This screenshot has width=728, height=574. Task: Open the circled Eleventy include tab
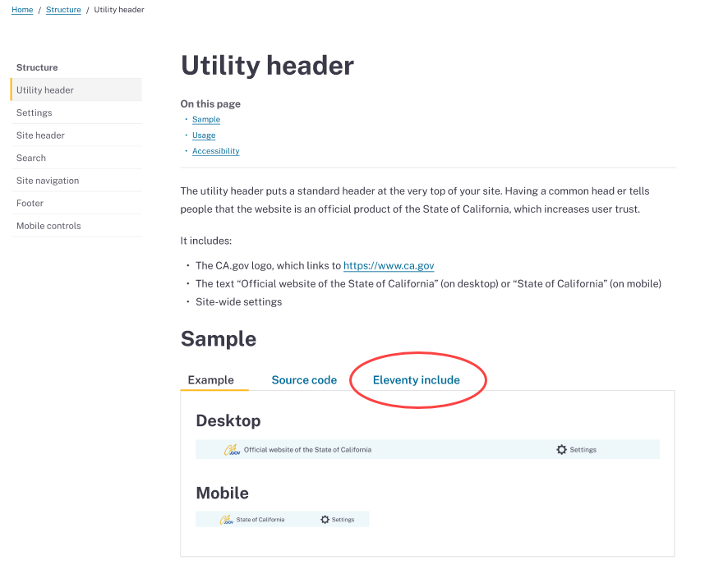tap(417, 379)
